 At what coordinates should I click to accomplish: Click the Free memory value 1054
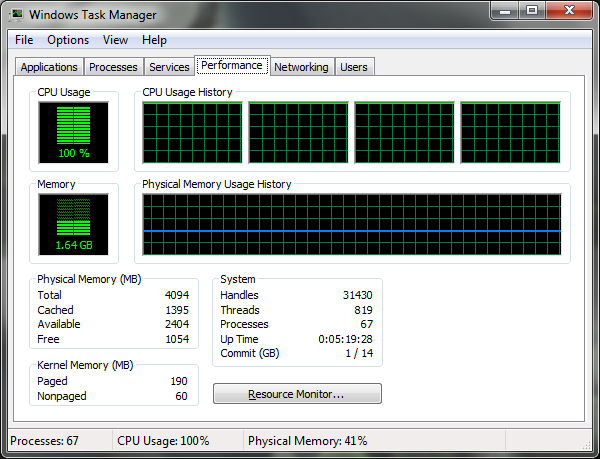(177, 339)
